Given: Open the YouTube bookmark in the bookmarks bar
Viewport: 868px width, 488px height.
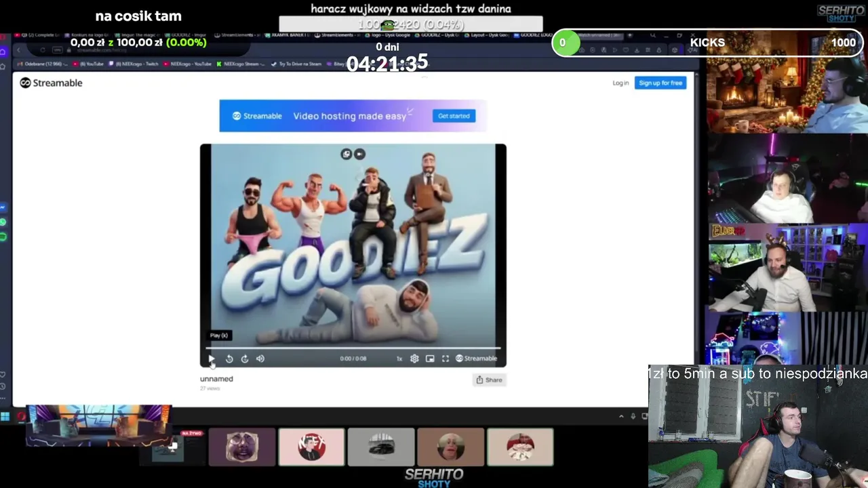Looking at the screenshot, I should [x=88, y=64].
